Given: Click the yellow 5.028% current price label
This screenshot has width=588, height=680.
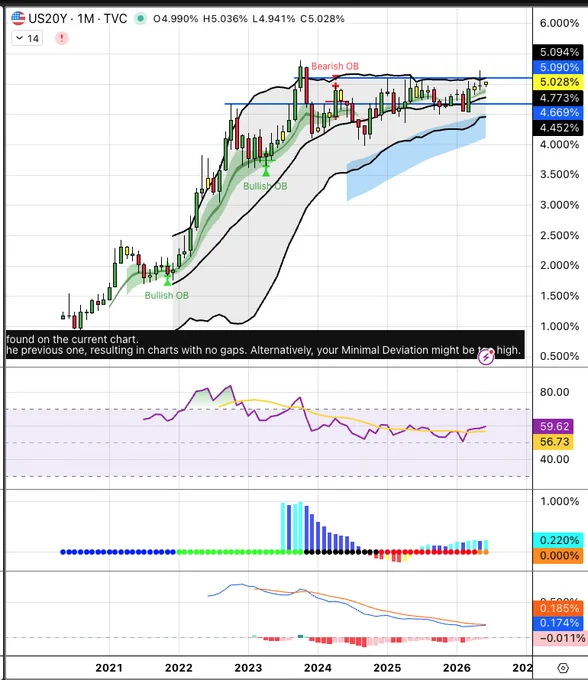Looking at the screenshot, I should pos(558,82).
